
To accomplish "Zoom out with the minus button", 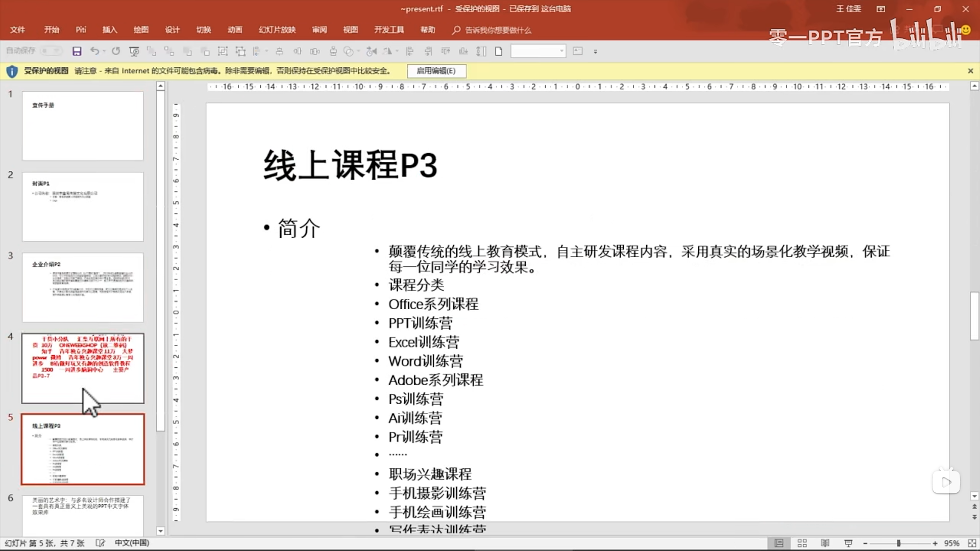I will 865,543.
